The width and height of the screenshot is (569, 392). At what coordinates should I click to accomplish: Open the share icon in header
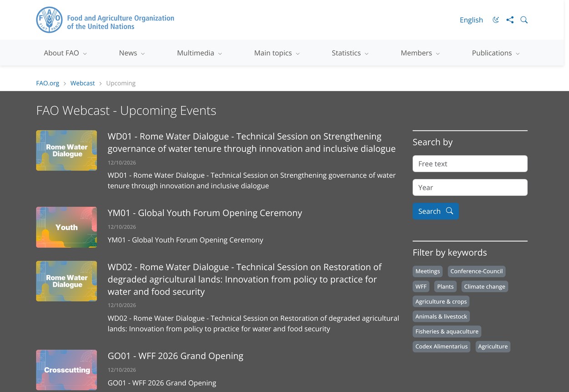point(510,20)
